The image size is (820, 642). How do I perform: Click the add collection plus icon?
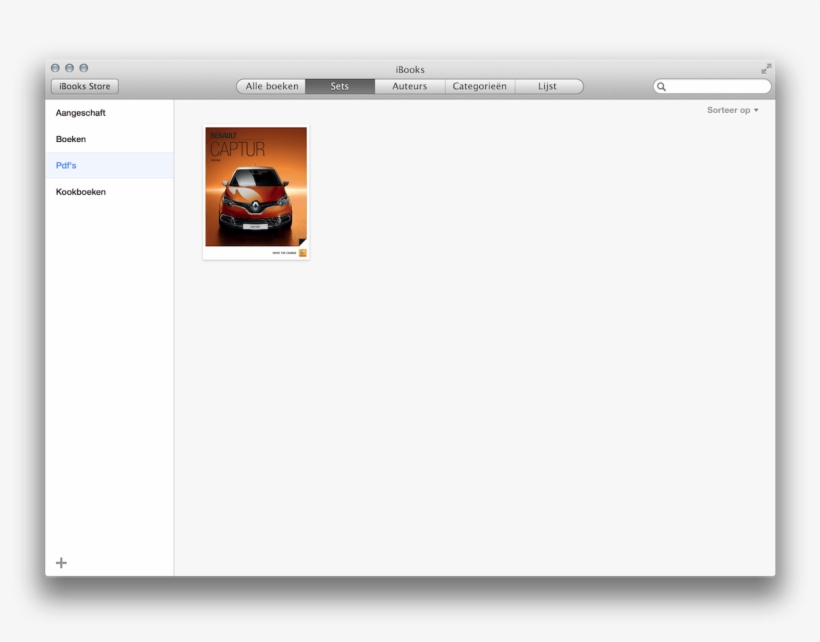pyautogui.click(x=62, y=562)
